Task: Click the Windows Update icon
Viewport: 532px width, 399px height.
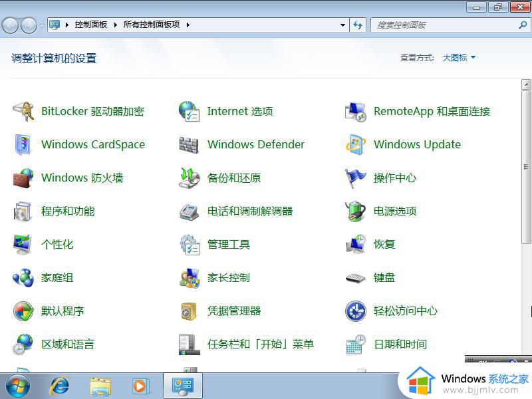Action: click(356, 144)
